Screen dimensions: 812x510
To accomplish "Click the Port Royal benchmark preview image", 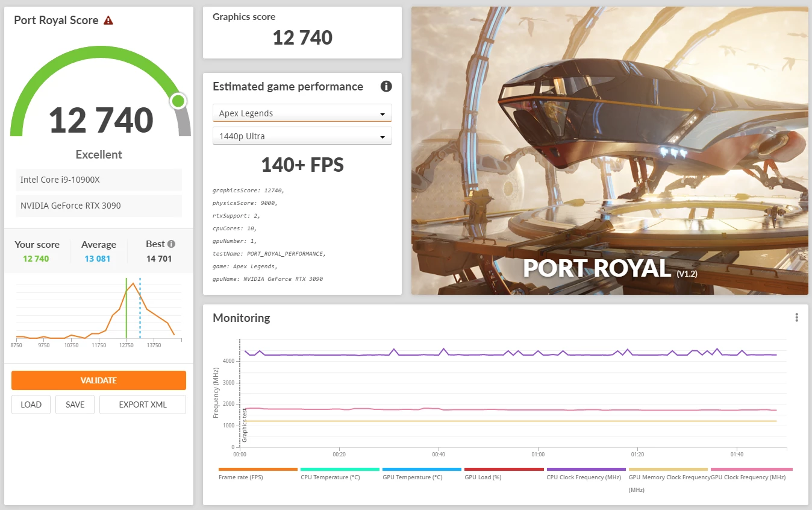I will click(610, 151).
